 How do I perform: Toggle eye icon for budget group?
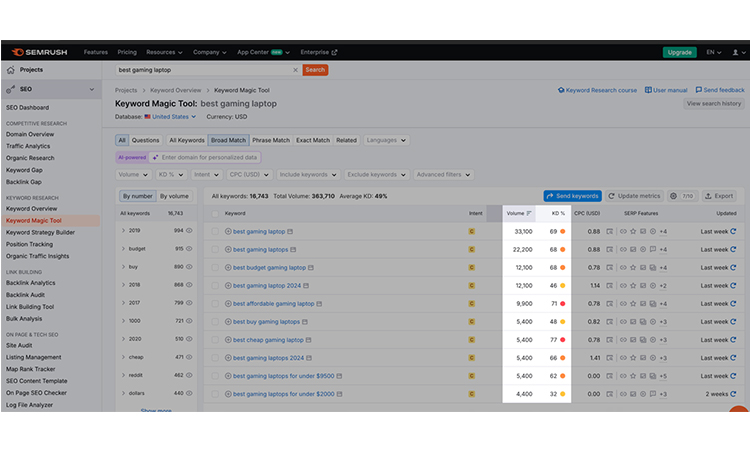pyautogui.click(x=189, y=249)
